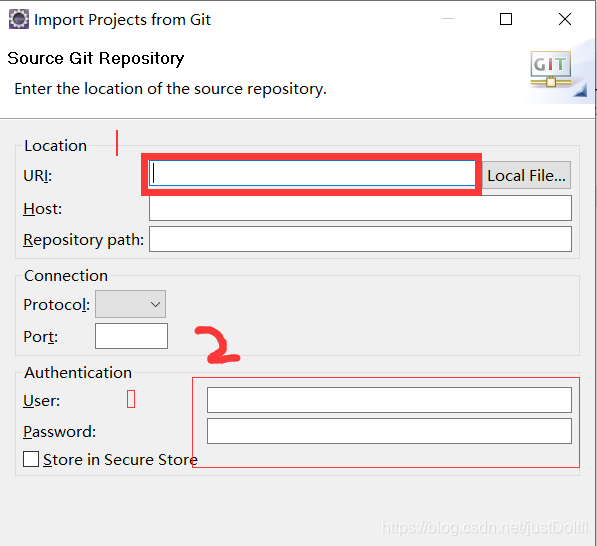Maximize the Import Projects from Git dialog

tap(506, 19)
